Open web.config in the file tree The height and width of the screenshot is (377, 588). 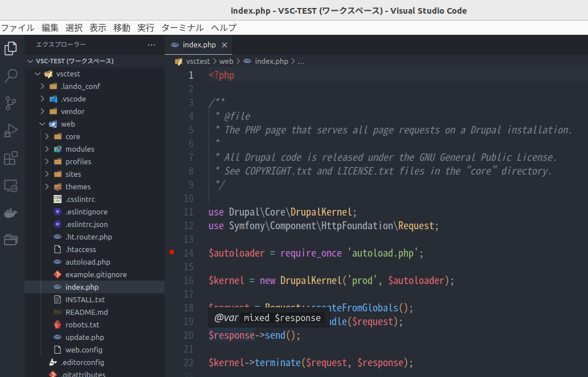pos(84,350)
